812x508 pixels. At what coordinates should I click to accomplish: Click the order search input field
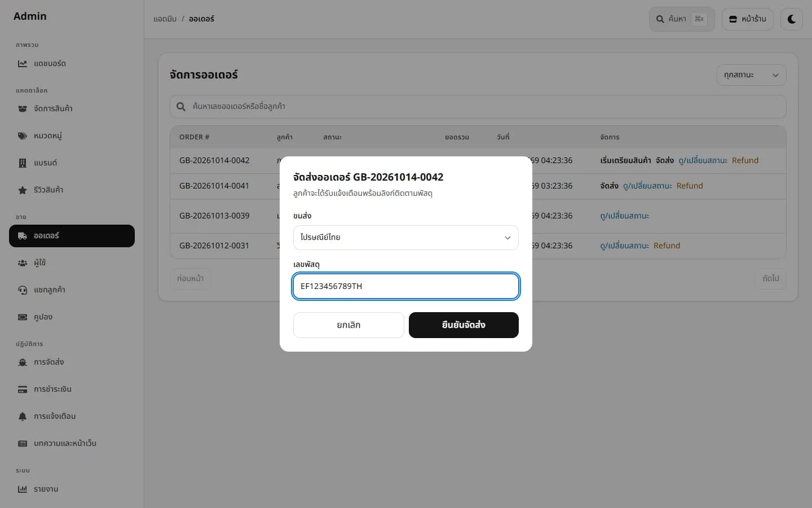(x=478, y=107)
